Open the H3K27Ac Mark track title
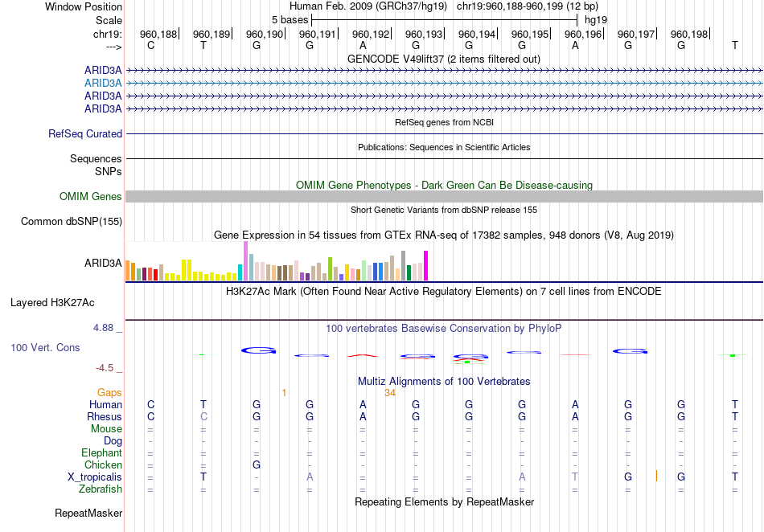 pyautogui.click(x=443, y=292)
